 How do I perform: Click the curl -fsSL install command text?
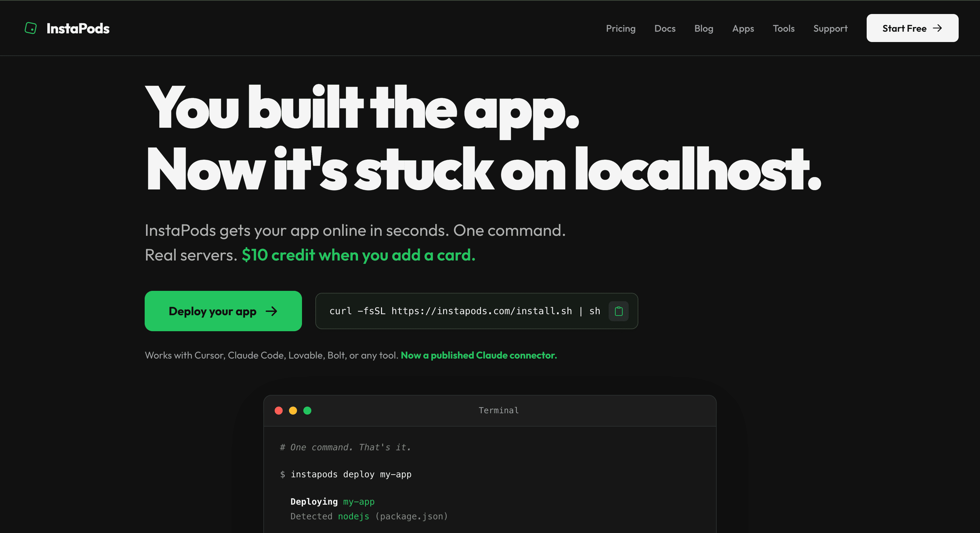(x=465, y=311)
